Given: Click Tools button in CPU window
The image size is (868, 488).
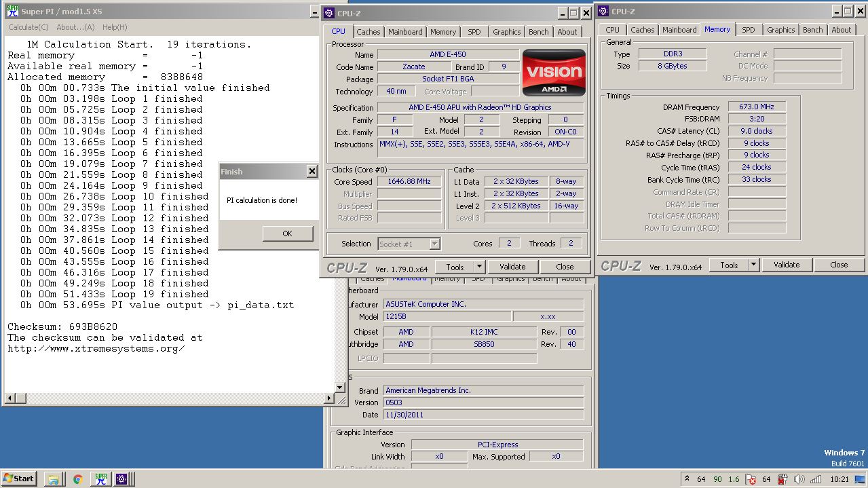Looking at the screenshot, I should tap(455, 267).
